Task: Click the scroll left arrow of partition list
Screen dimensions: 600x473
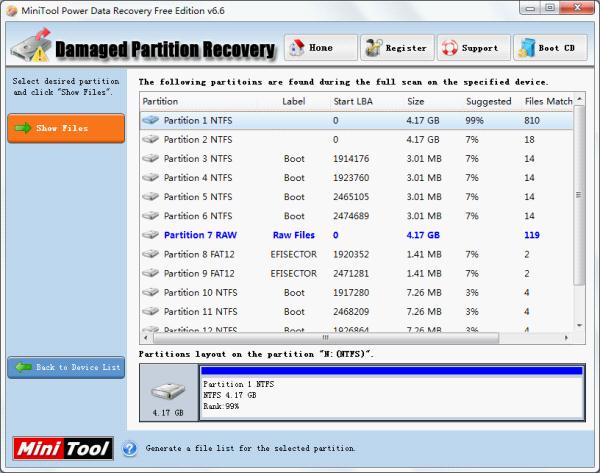Action: click(x=145, y=338)
